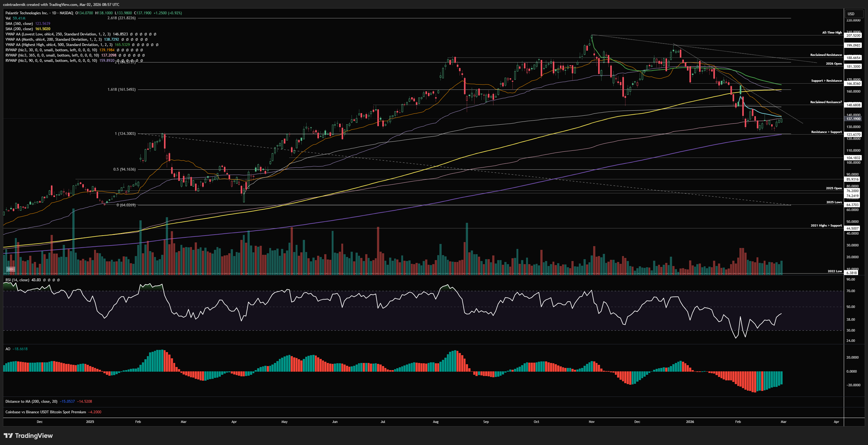Select the SMA (360, close) legend entry
This screenshot has width=868, height=445.
pyautogui.click(x=19, y=24)
